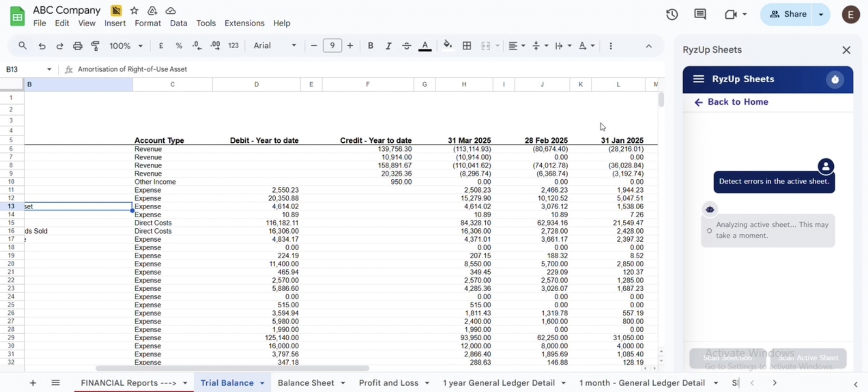Image resolution: width=868 pixels, height=392 pixels.
Task: Open the Google account avatar E
Action: coord(851,14)
